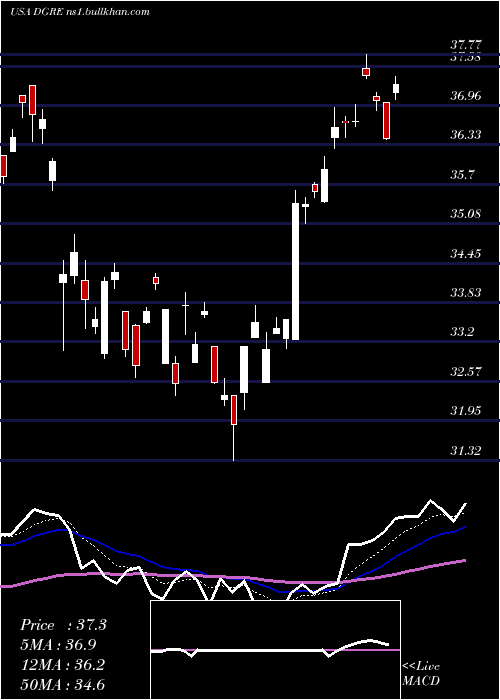The height and width of the screenshot is (700, 500).
Task: Click the '5MA : 36.9' readout
Action: point(58,645)
